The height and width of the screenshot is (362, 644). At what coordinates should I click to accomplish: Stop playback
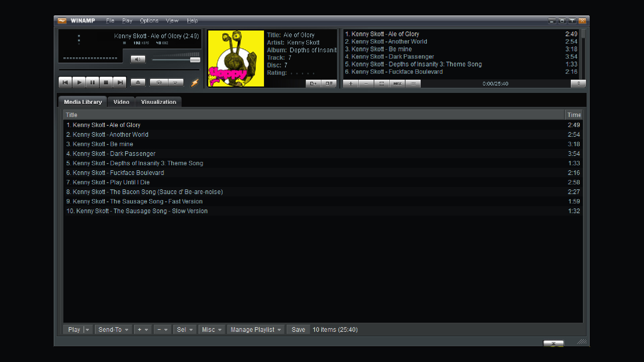click(106, 82)
